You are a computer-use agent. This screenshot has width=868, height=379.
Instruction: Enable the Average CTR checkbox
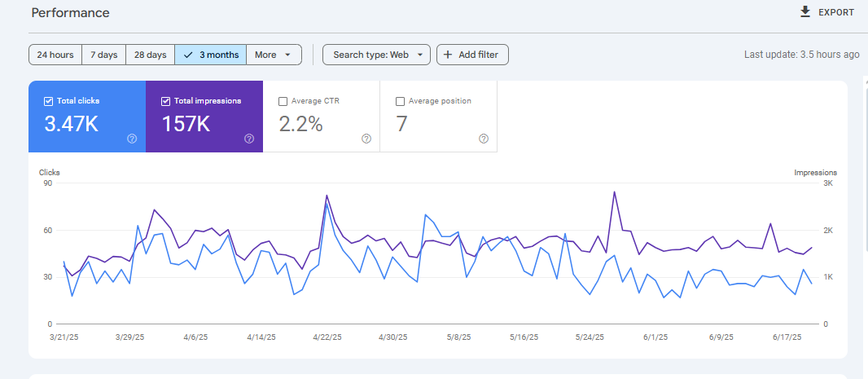pos(283,101)
